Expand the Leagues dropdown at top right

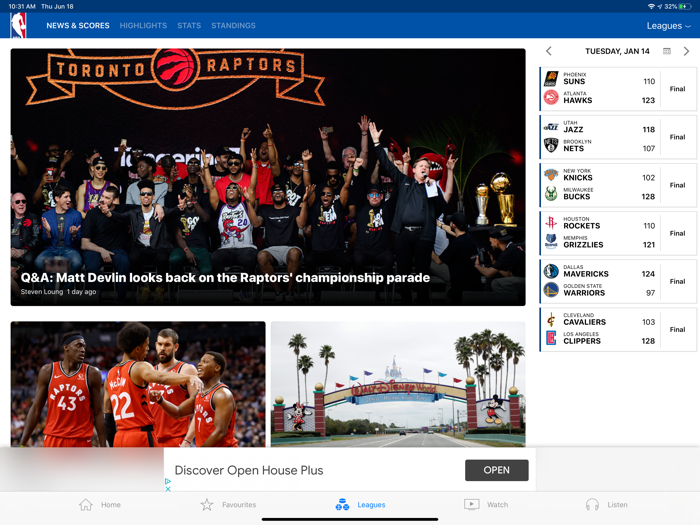(668, 26)
